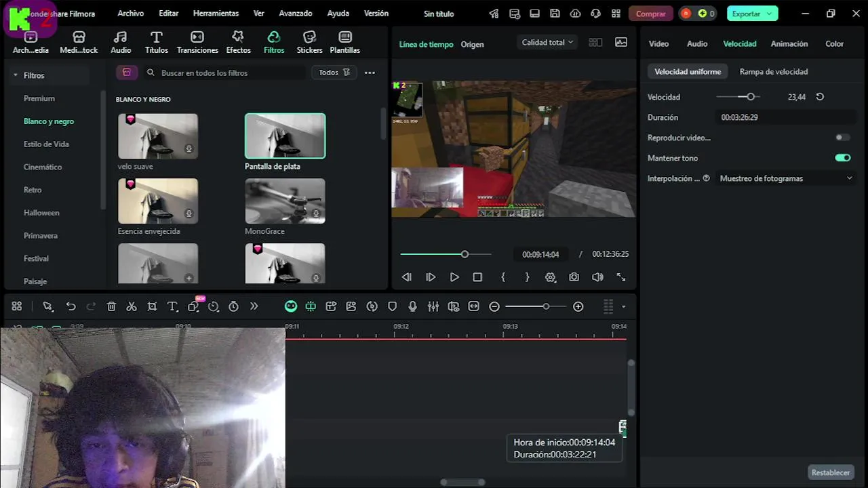Click the play button under preview

pos(454,277)
